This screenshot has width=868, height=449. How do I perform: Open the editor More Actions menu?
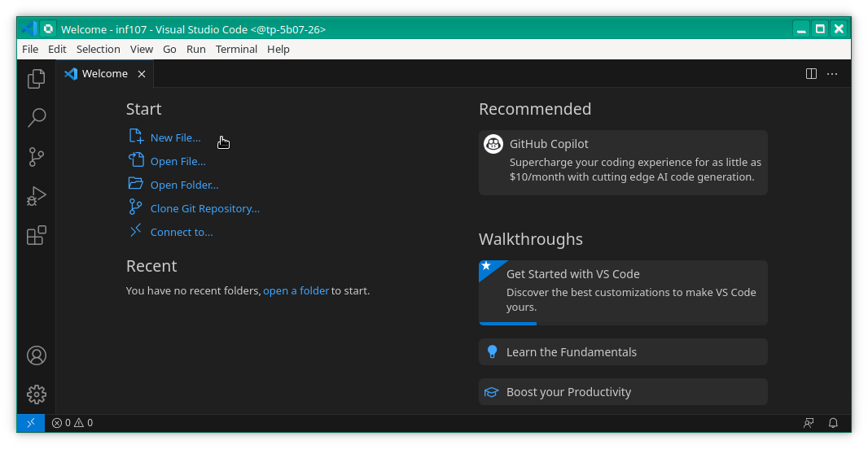(x=832, y=73)
